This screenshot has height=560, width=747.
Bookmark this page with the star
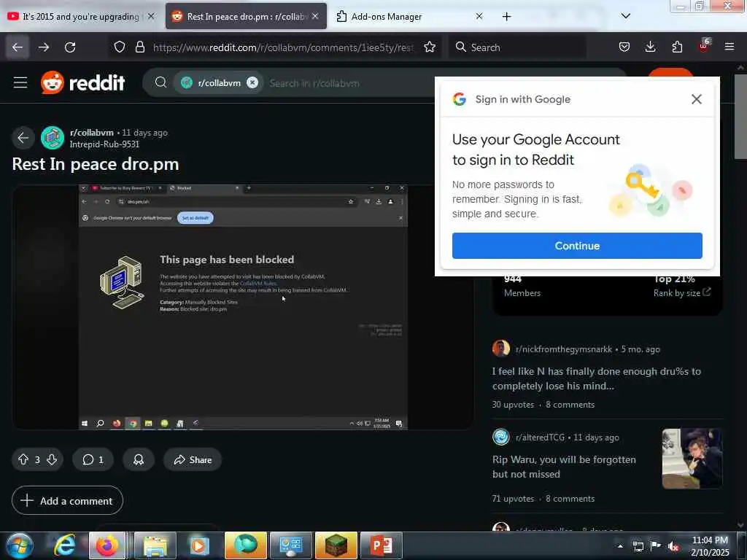pos(430,47)
